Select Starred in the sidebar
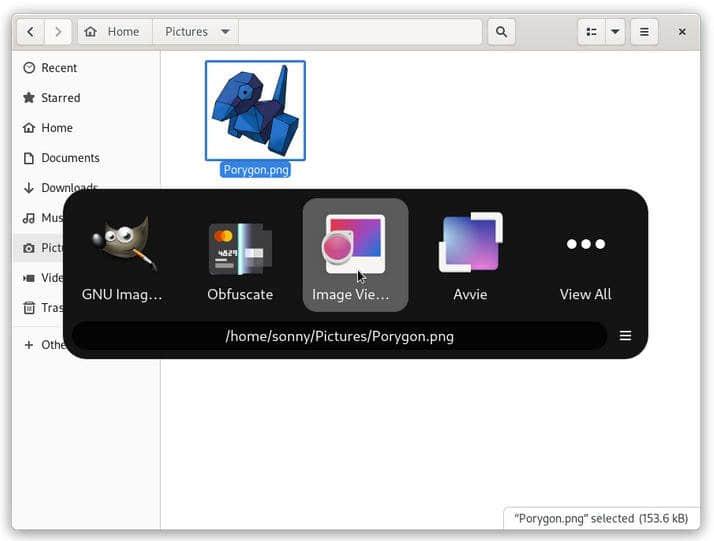Screen dimensions: 714x541 click(x=60, y=98)
